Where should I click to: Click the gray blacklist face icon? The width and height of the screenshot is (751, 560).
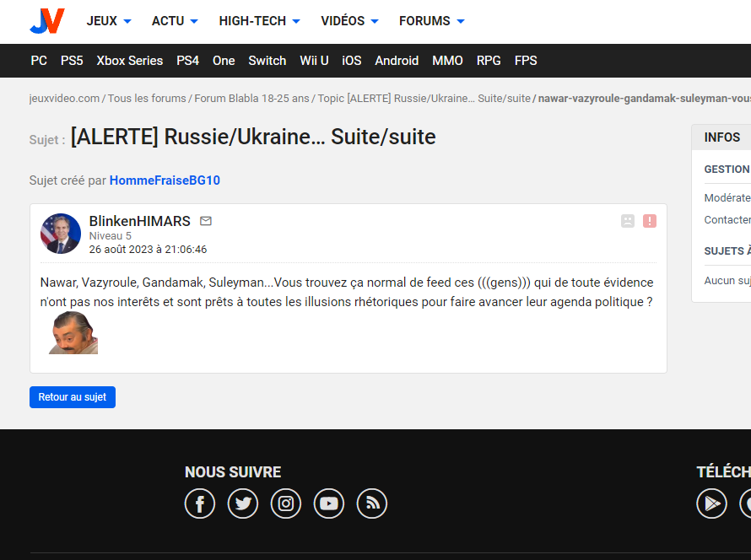[x=628, y=221]
